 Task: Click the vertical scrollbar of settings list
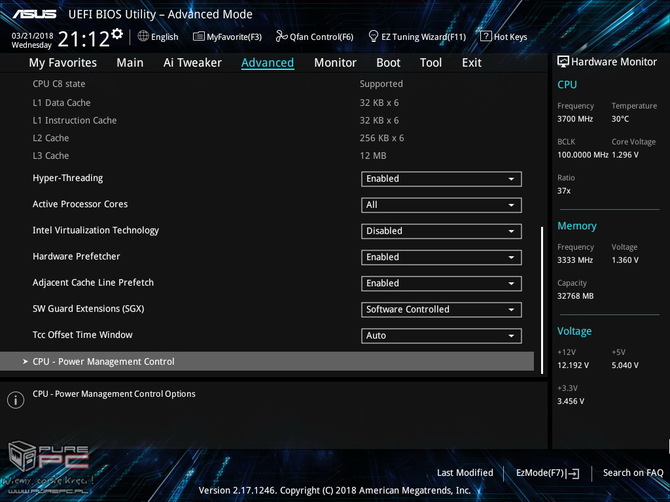[x=542, y=300]
